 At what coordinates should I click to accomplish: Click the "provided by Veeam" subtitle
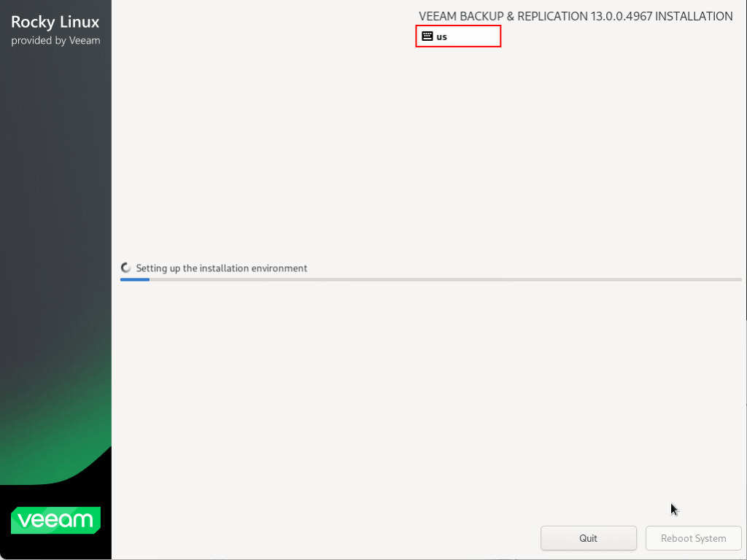(55, 41)
